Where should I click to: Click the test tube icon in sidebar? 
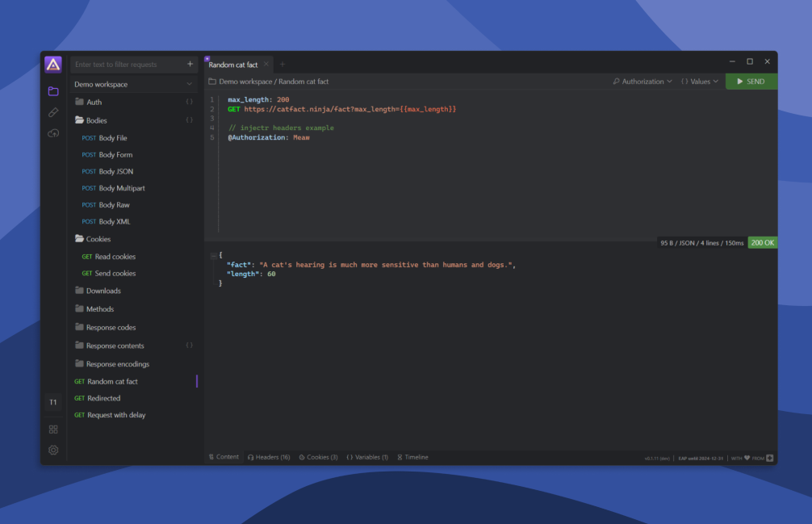(53, 112)
